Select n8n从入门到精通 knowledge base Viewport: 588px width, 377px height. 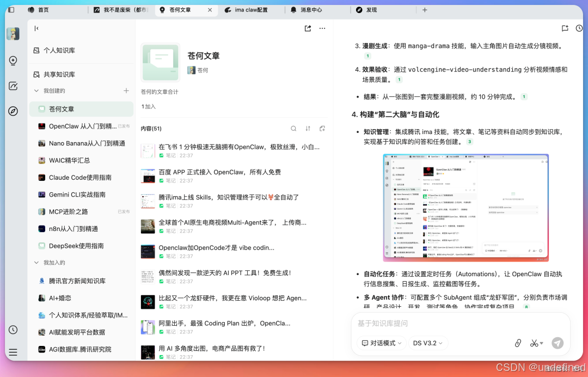click(x=81, y=229)
